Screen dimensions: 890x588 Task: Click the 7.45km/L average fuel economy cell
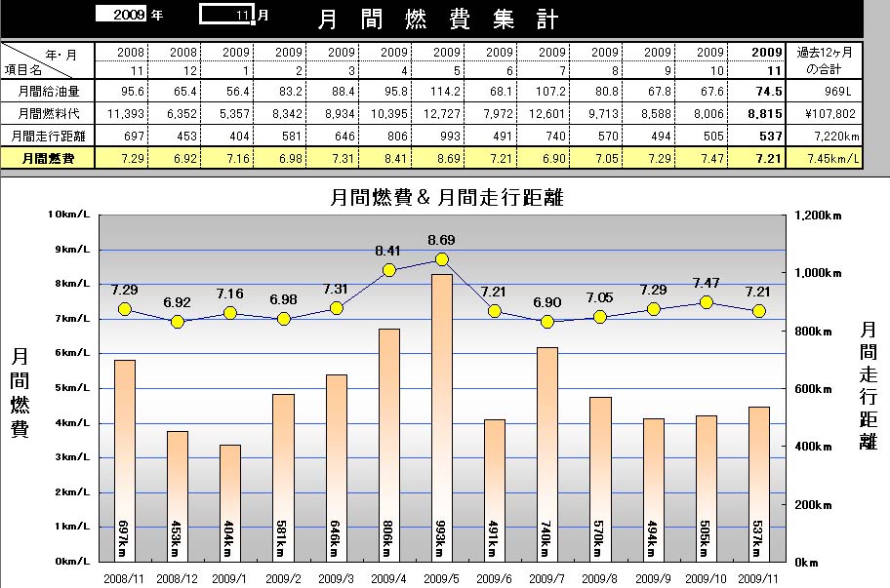(826, 158)
